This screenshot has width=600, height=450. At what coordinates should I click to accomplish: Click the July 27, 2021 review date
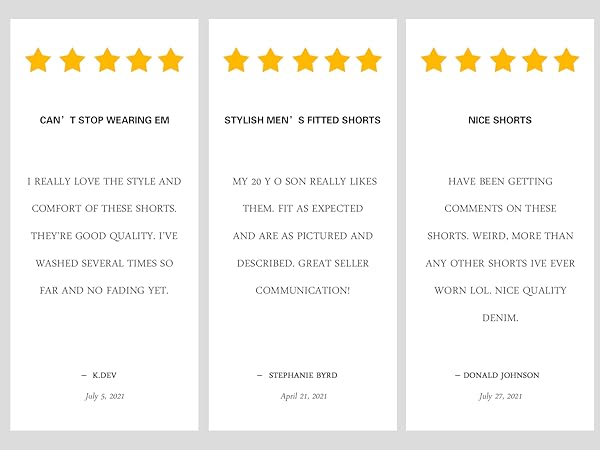(500, 396)
